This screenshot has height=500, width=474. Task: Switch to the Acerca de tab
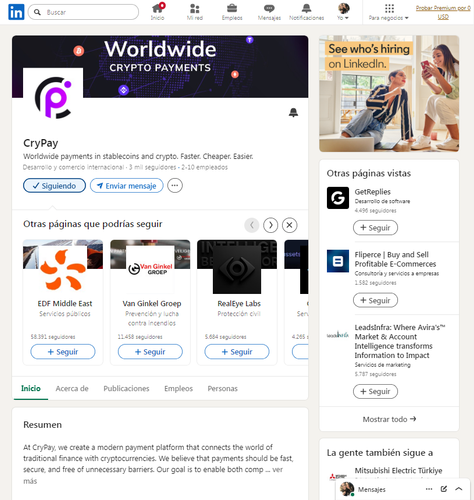coord(72,389)
